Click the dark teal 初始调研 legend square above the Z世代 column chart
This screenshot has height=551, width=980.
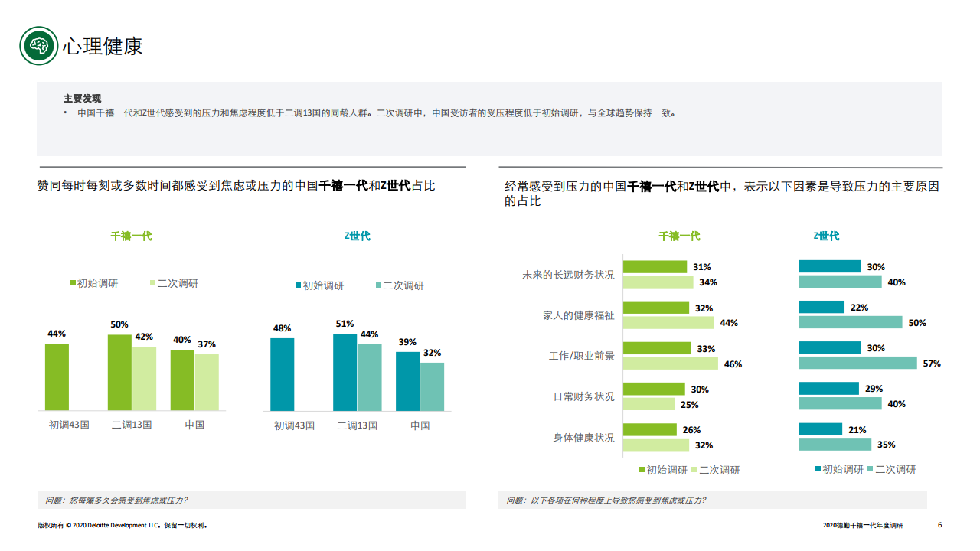point(299,285)
